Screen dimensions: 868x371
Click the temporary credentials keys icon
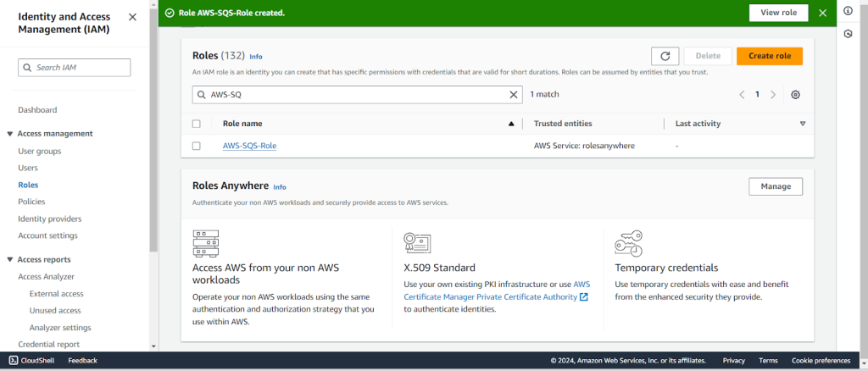[x=628, y=244]
